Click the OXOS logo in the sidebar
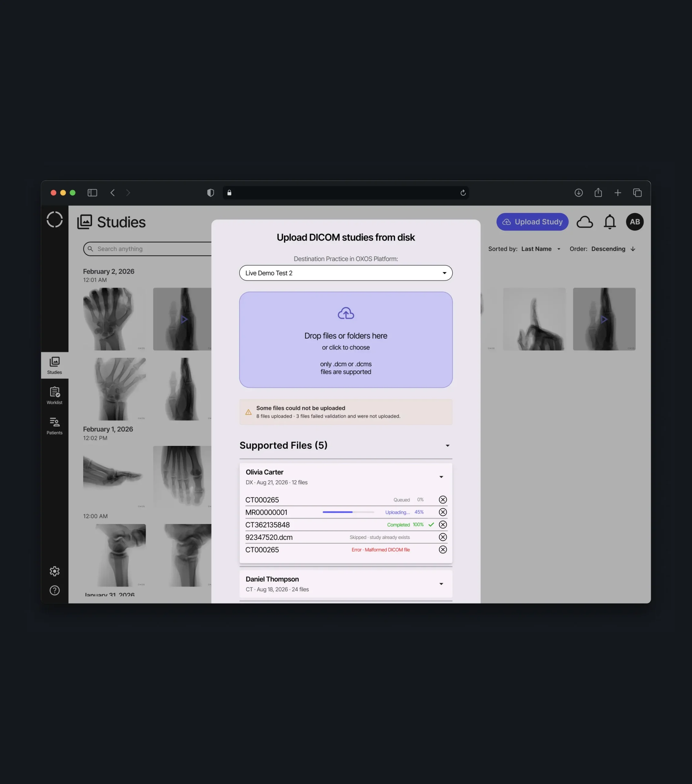Screen dimensions: 692x784 coord(54,220)
